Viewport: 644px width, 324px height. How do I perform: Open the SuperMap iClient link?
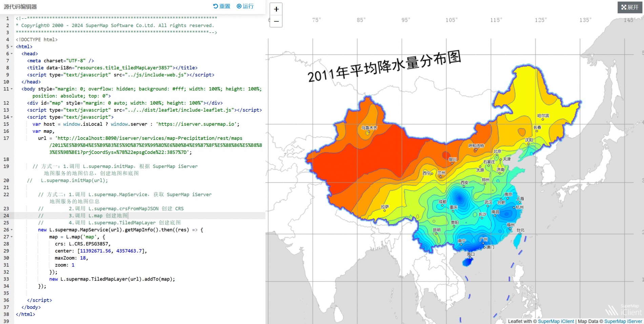[556, 321]
